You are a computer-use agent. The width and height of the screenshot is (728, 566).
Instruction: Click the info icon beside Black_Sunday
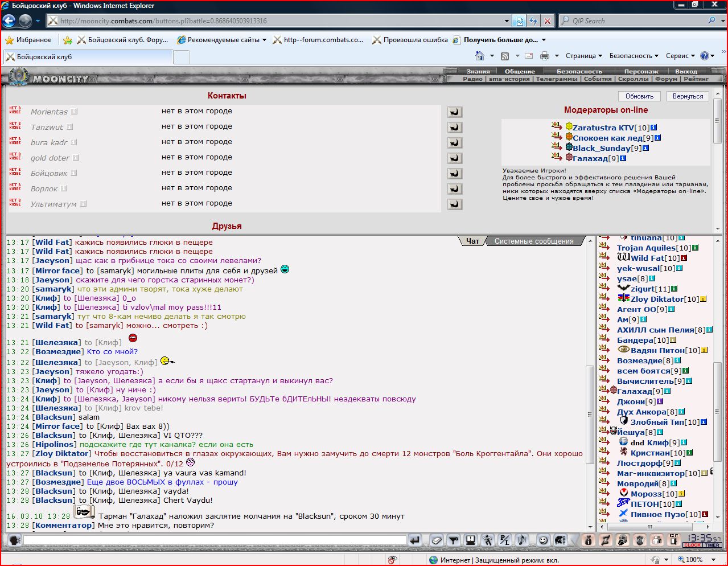point(645,148)
